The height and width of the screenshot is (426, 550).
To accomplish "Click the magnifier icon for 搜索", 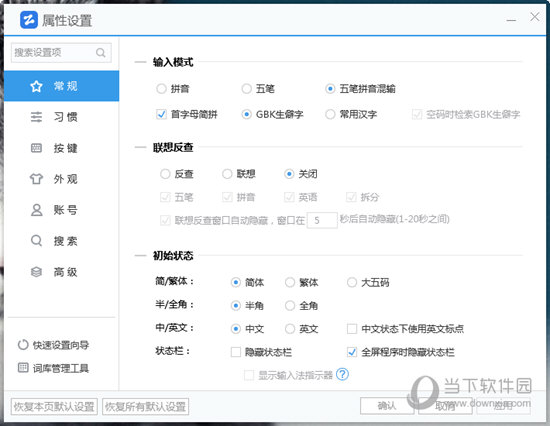I will click(x=36, y=241).
